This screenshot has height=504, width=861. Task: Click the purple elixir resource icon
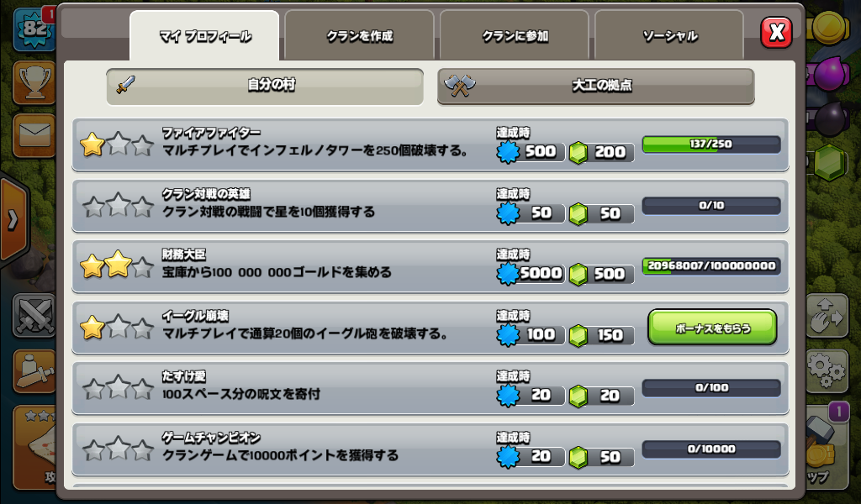coord(829,72)
